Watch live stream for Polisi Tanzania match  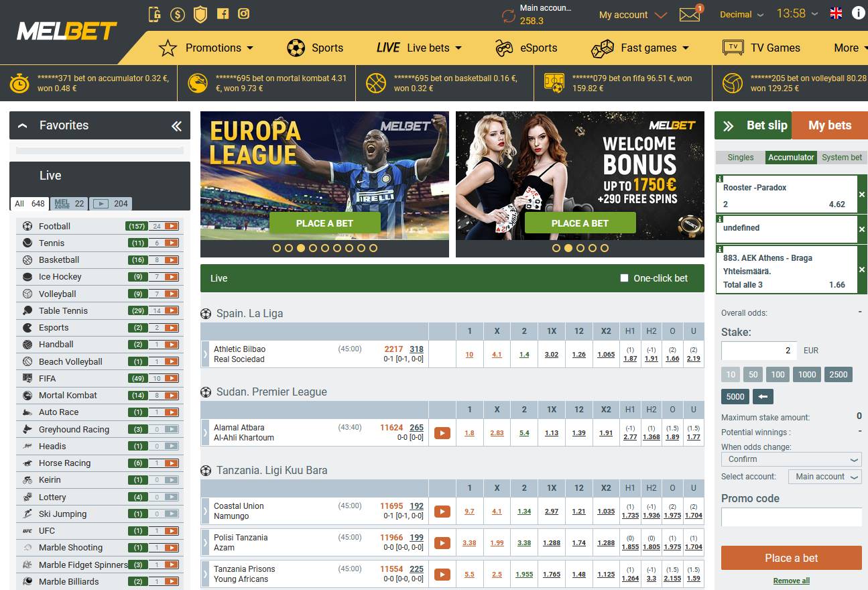click(442, 543)
